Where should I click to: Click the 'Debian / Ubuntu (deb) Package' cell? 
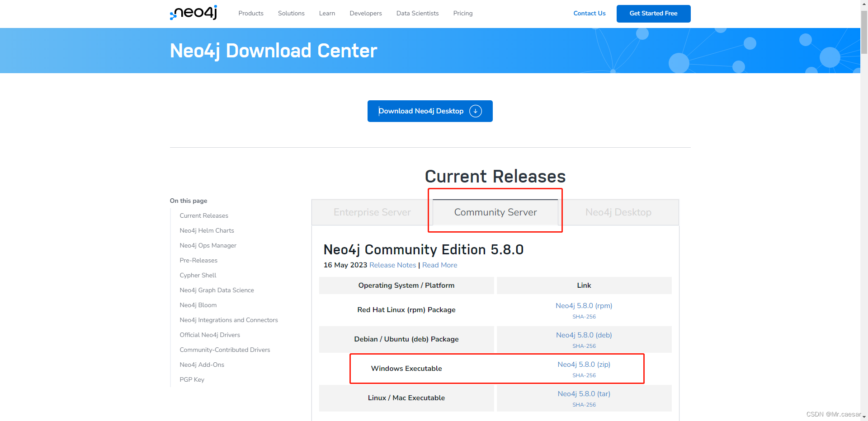406,339
